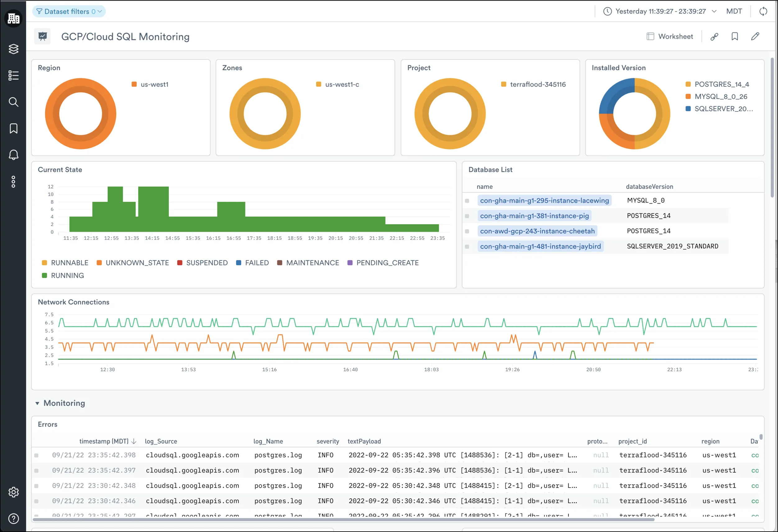Viewport: 778px width, 532px height.
Task: Open the dashboards list icon in sidebar
Action: (13, 75)
